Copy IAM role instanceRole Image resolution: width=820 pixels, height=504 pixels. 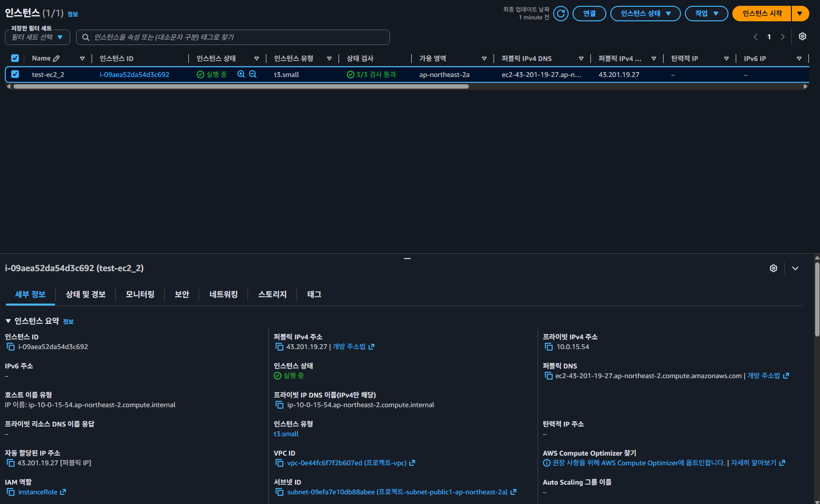coord(11,492)
